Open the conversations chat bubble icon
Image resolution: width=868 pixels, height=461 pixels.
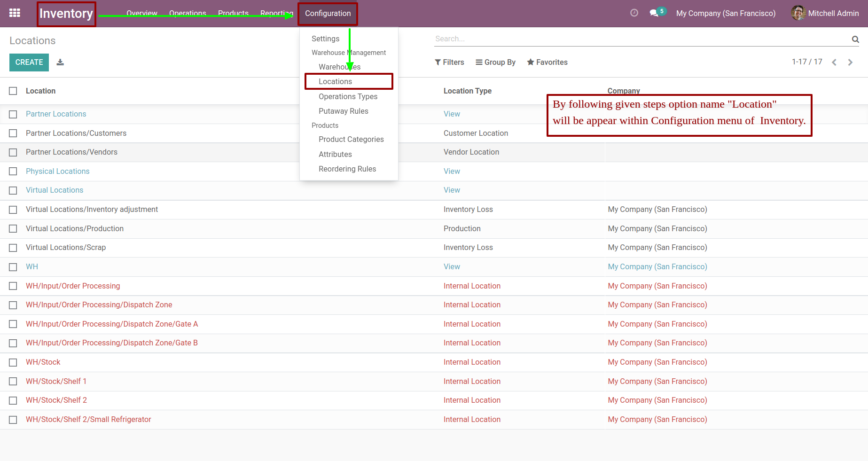pyautogui.click(x=654, y=13)
